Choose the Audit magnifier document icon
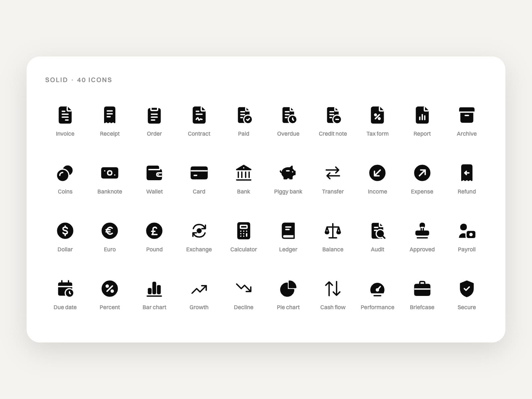The width and height of the screenshot is (532, 399). point(378,231)
